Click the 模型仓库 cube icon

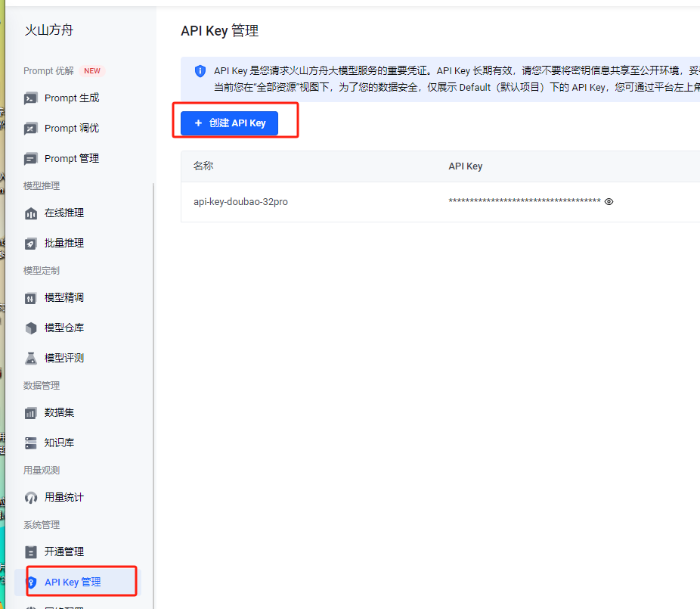pyautogui.click(x=31, y=328)
